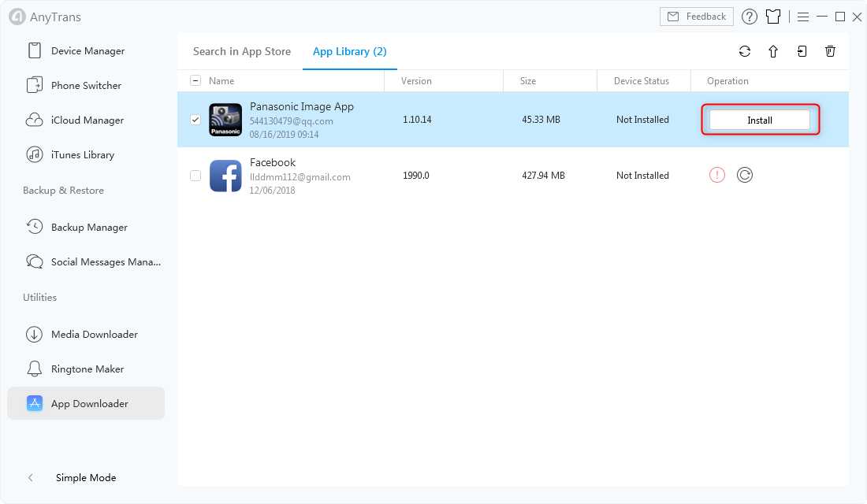This screenshot has width=867, height=504.
Task: Switch to Search in App Store tab
Action: point(242,51)
